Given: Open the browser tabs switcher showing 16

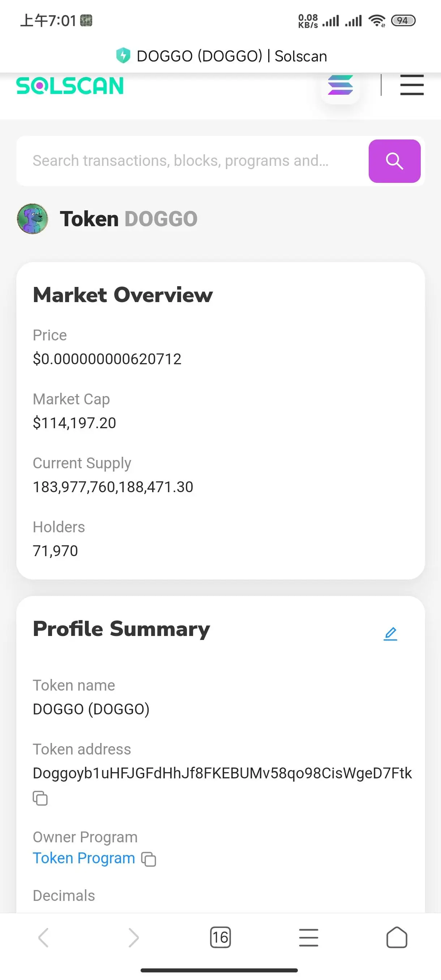Looking at the screenshot, I should (x=220, y=937).
